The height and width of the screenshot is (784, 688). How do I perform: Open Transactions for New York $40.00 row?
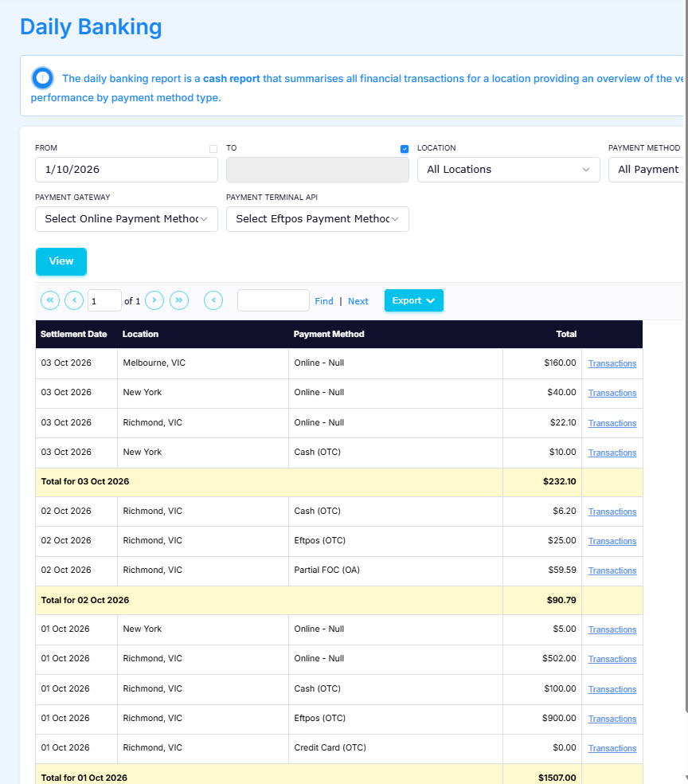coord(612,393)
